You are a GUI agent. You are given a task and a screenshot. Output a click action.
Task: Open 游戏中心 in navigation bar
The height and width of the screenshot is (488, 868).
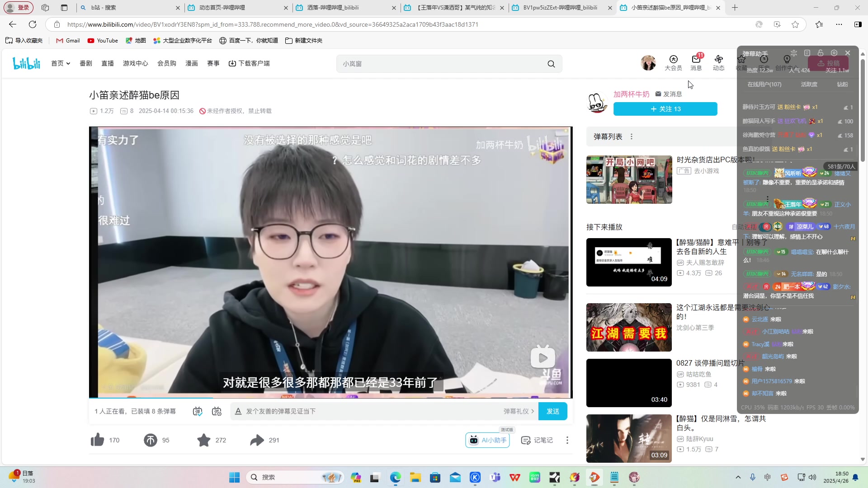[x=136, y=63]
